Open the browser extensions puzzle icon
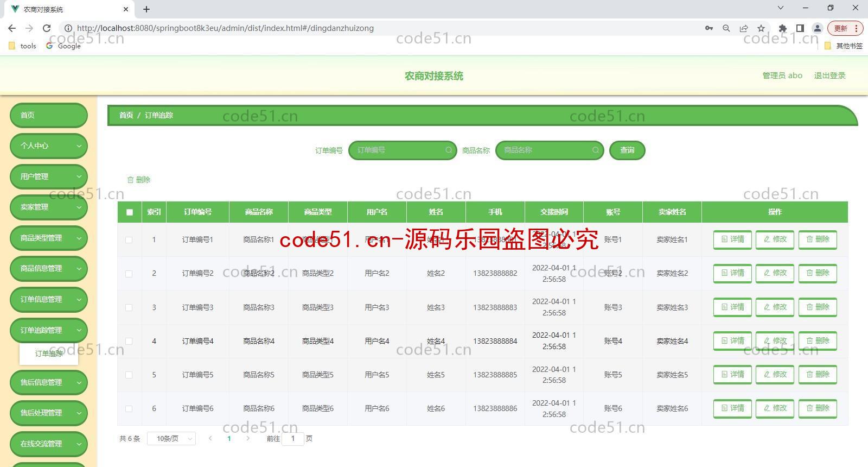Screen dimensions: 868x467 [x=782, y=28]
